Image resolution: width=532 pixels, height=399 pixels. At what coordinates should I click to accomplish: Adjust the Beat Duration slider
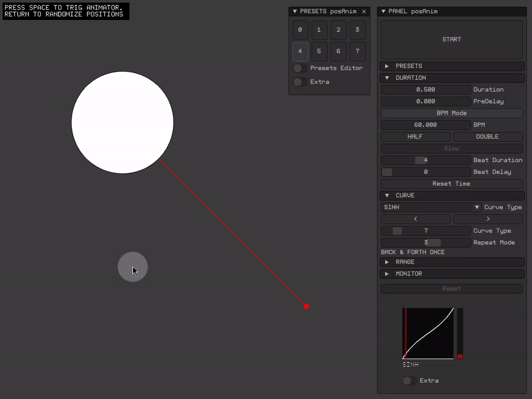click(426, 160)
